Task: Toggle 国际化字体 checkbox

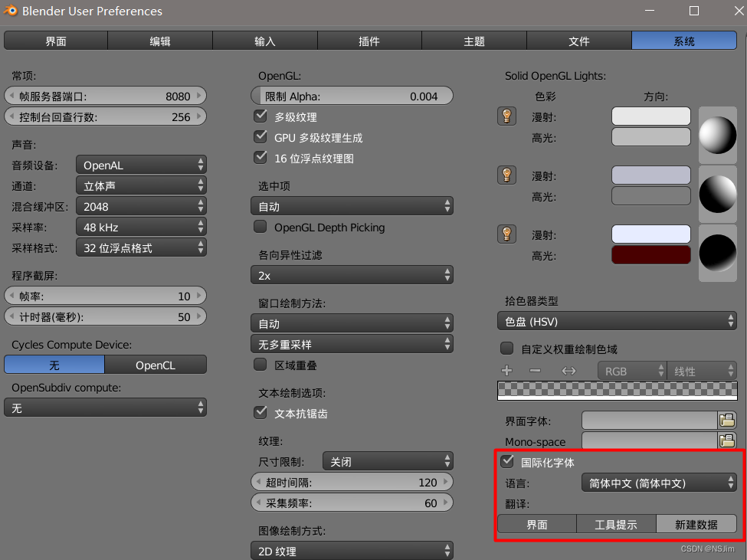Action: (507, 461)
